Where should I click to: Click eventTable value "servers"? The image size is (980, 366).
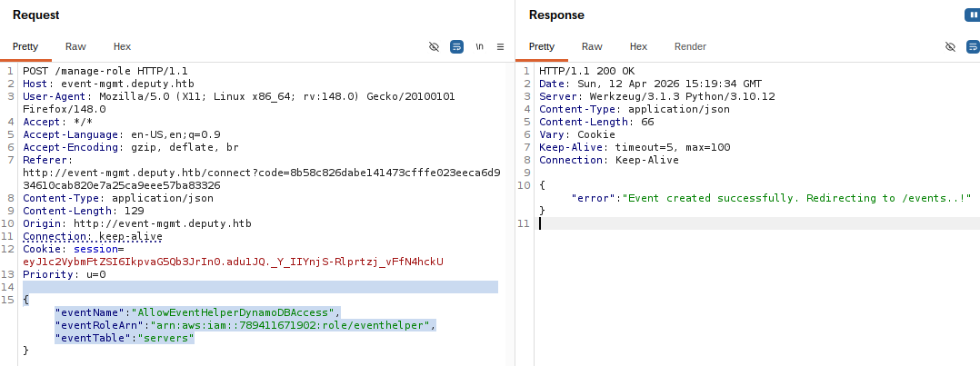pyautogui.click(x=165, y=338)
